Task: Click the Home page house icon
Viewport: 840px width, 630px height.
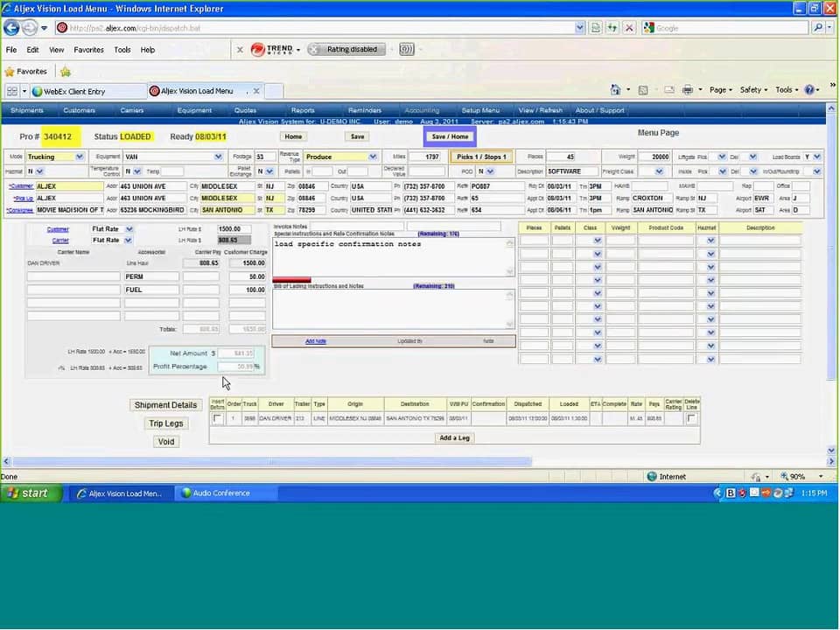Action: [x=615, y=90]
